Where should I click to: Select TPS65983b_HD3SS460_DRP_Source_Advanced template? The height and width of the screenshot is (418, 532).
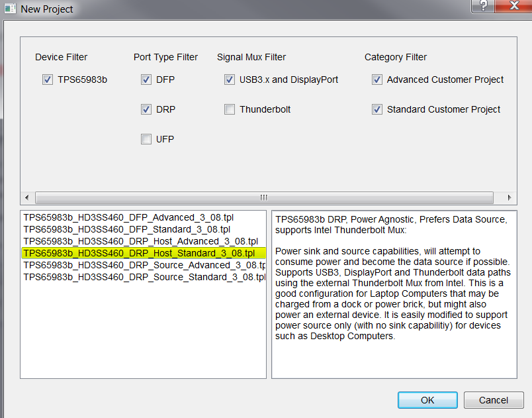tap(143, 265)
